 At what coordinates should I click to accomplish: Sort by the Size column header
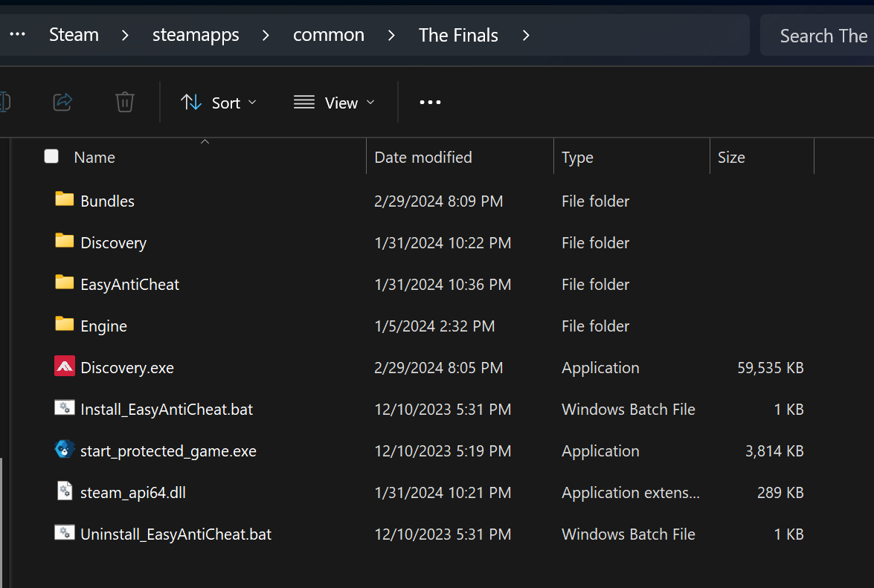731,158
